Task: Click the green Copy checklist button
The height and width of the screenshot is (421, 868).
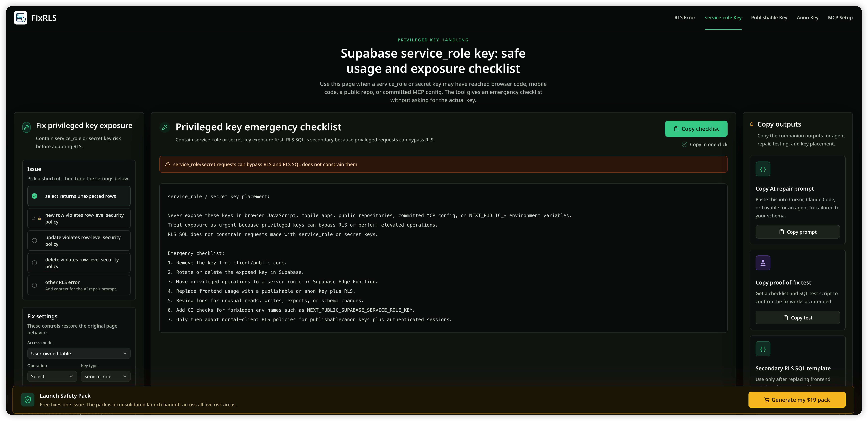Action: tap(696, 129)
